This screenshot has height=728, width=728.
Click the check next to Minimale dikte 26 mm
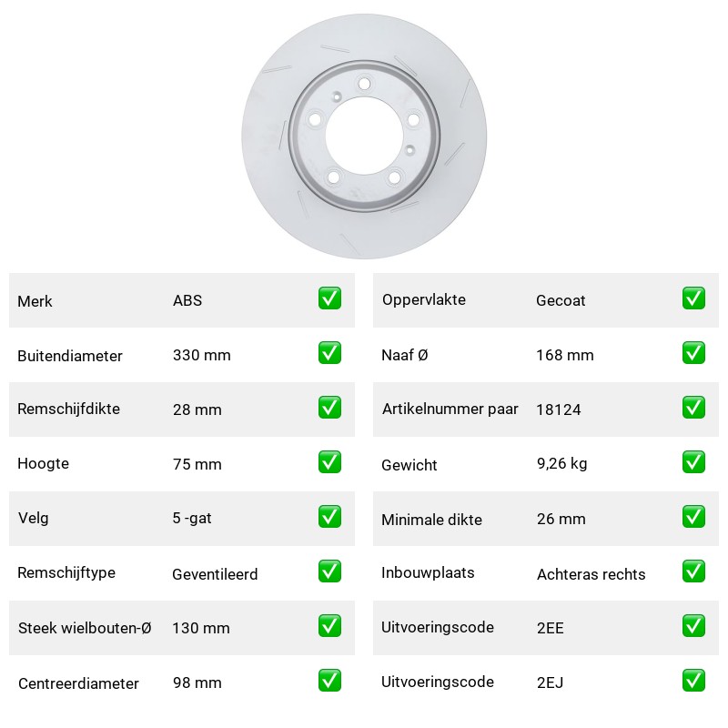[x=693, y=517]
